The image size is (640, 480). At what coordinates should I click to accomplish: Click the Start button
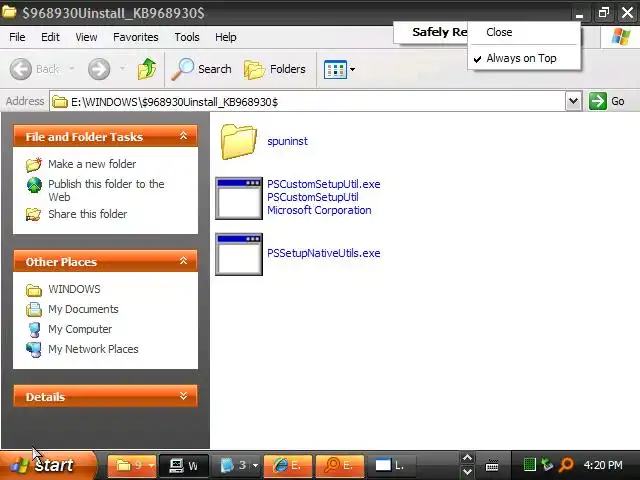49,465
